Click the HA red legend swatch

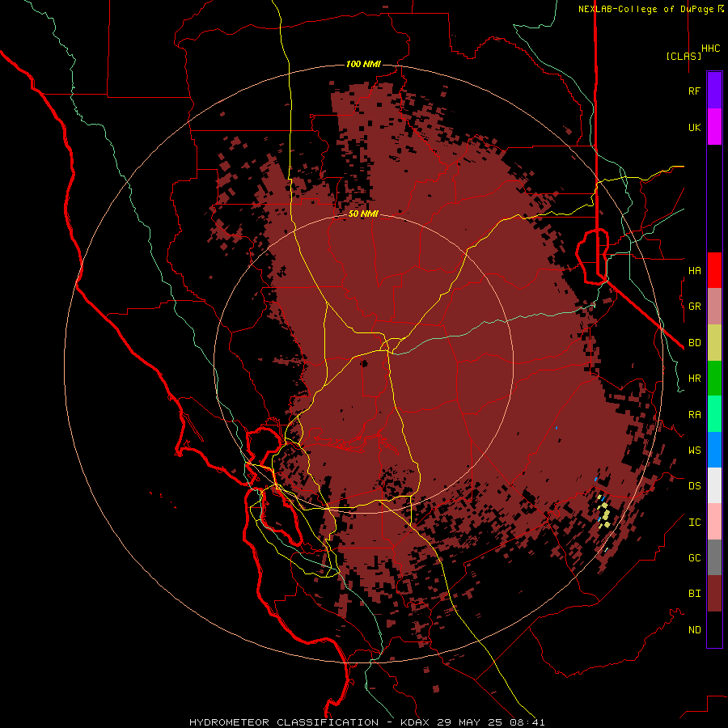pyautogui.click(x=714, y=270)
